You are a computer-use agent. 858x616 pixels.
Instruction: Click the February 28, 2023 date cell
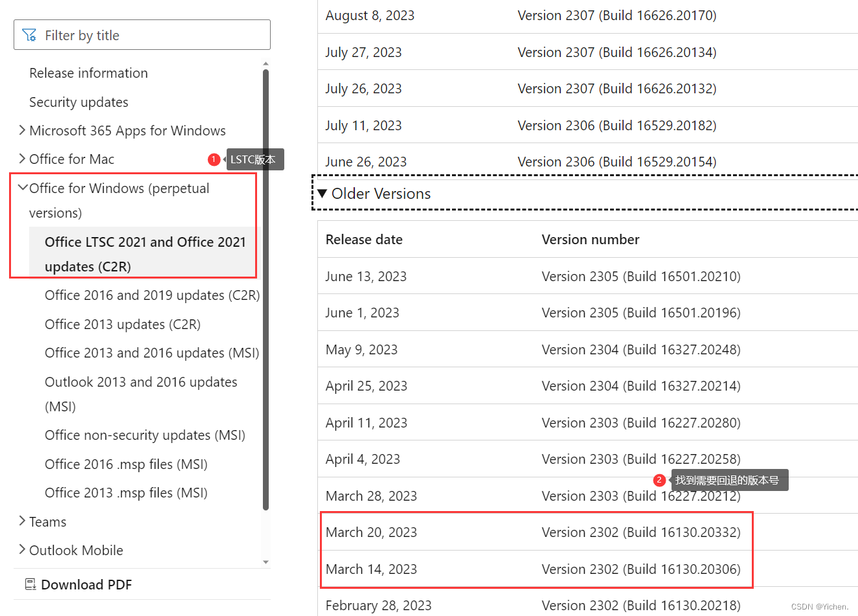(378, 606)
